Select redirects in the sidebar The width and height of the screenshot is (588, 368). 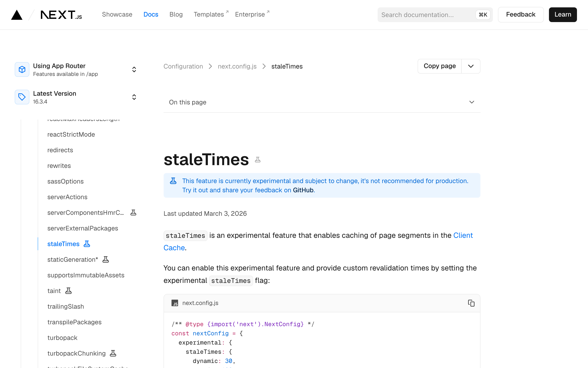tap(60, 150)
